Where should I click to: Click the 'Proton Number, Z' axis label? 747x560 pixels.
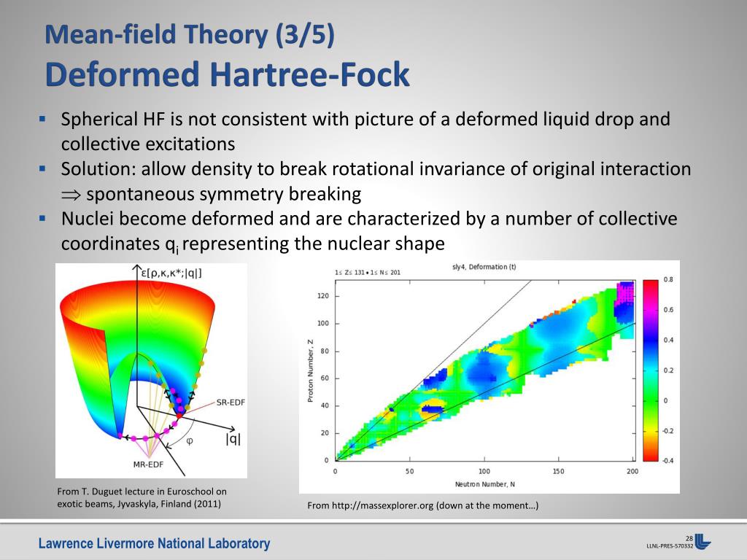coord(310,370)
